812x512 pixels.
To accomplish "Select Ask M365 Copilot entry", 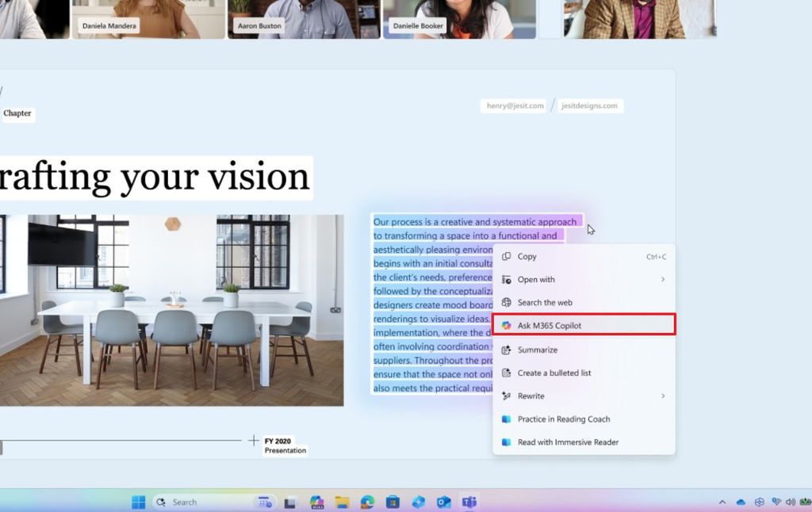I will (x=584, y=325).
